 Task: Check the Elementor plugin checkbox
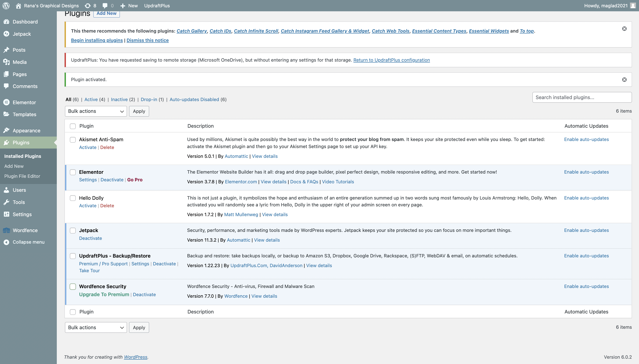(73, 172)
